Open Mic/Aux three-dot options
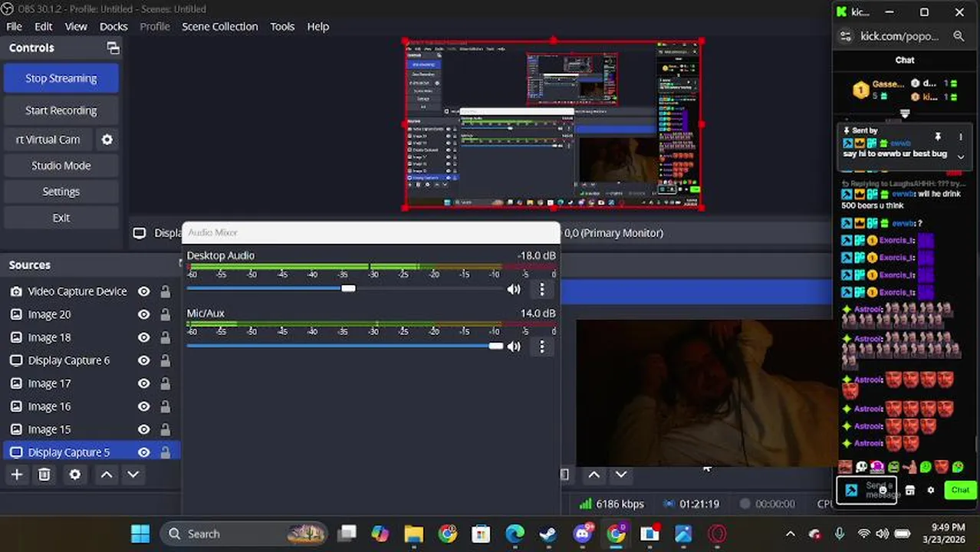Screen dimensions: 980x552 point(542,347)
